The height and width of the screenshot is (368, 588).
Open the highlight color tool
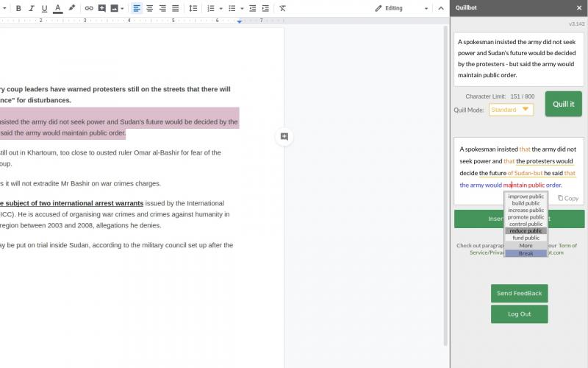(71, 8)
